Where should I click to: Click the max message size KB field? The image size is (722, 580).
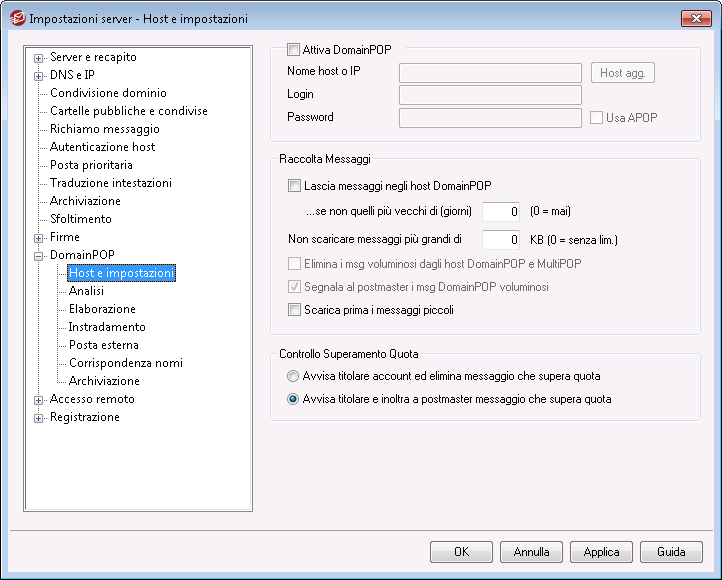[x=501, y=239]
